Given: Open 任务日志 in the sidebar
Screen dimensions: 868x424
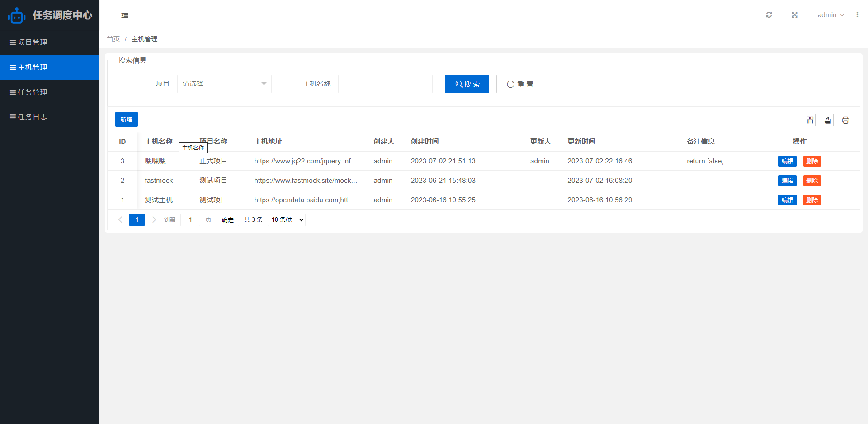Looking at the screenshot, I should click(50, 117).
